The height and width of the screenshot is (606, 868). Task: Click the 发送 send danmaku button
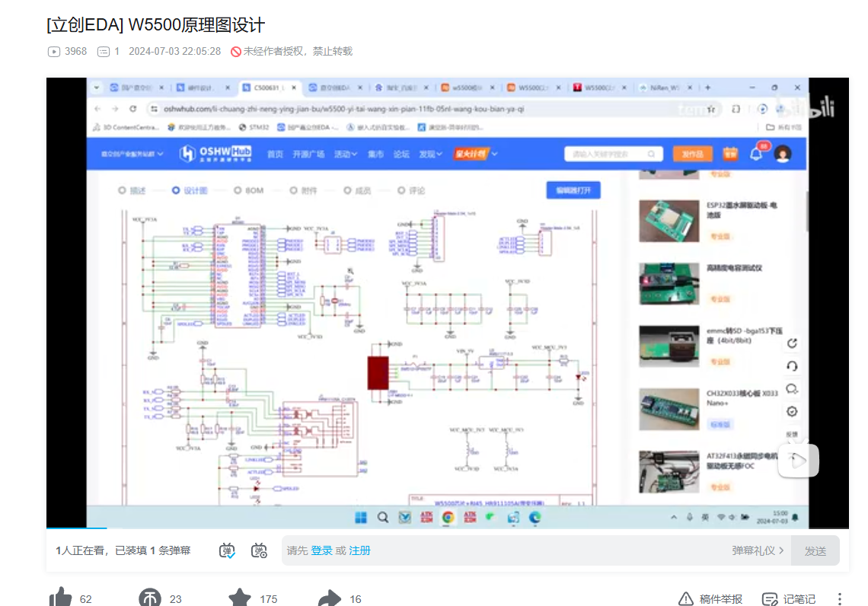pyautogui.click(x=815, y=550)
